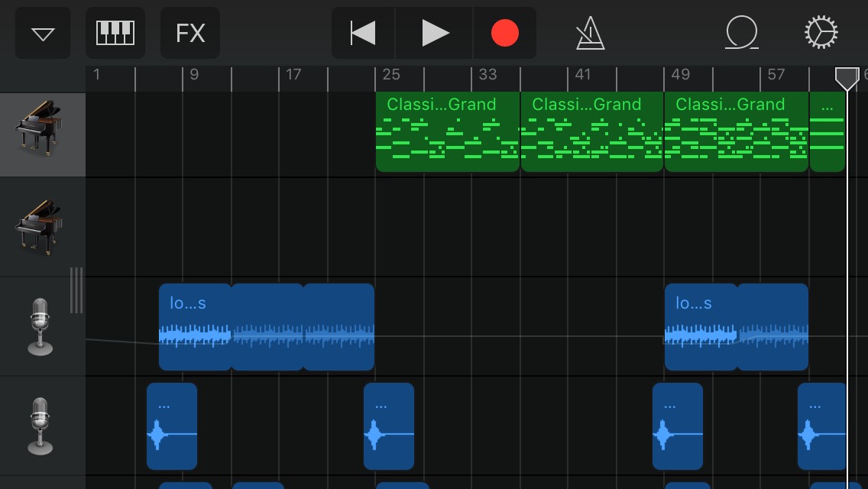Select the second looped audio segment near bar 13
This screenshot has width=868, height=489.
pyautogui.click(x=267, y=327)
